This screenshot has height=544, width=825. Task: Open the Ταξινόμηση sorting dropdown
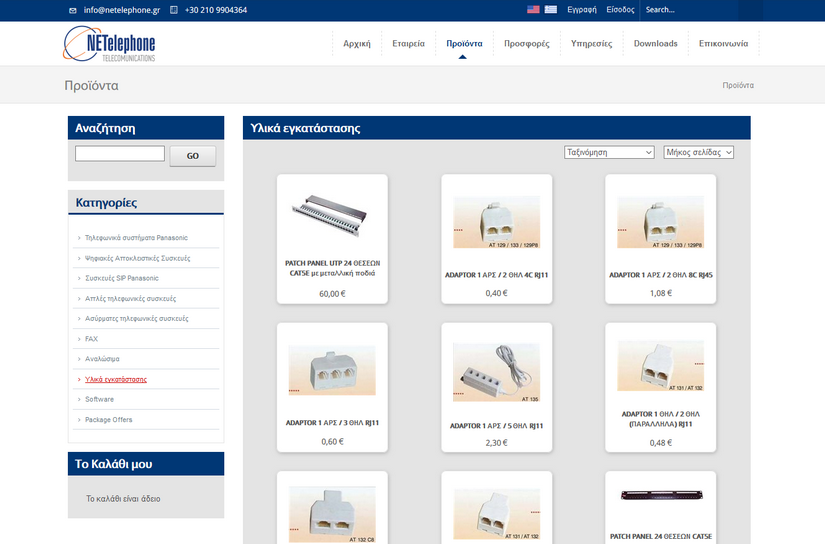609,153
